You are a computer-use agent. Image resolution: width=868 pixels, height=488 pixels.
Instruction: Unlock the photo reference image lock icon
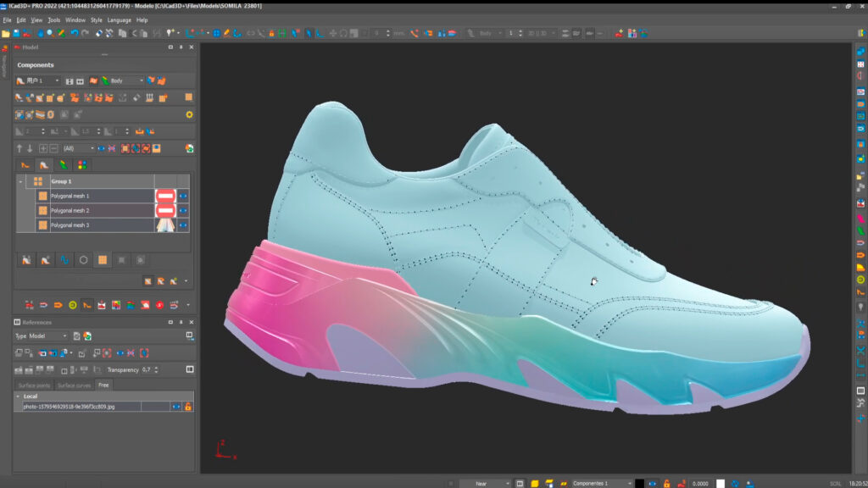[187, 407]
